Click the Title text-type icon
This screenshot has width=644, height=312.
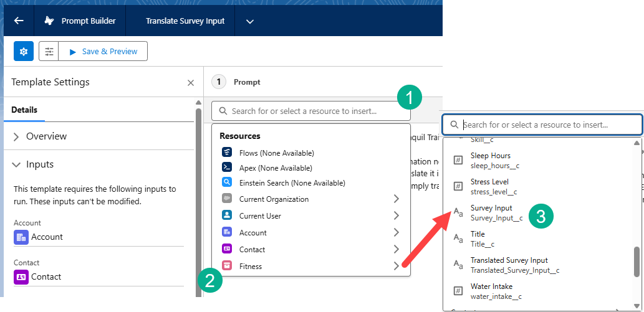click(458, 238)
